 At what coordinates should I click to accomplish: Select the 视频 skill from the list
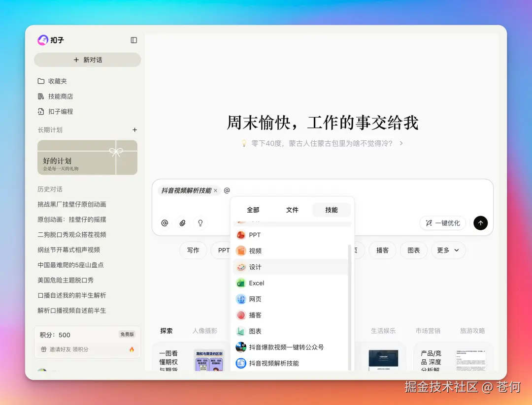[x=255, y=251]
